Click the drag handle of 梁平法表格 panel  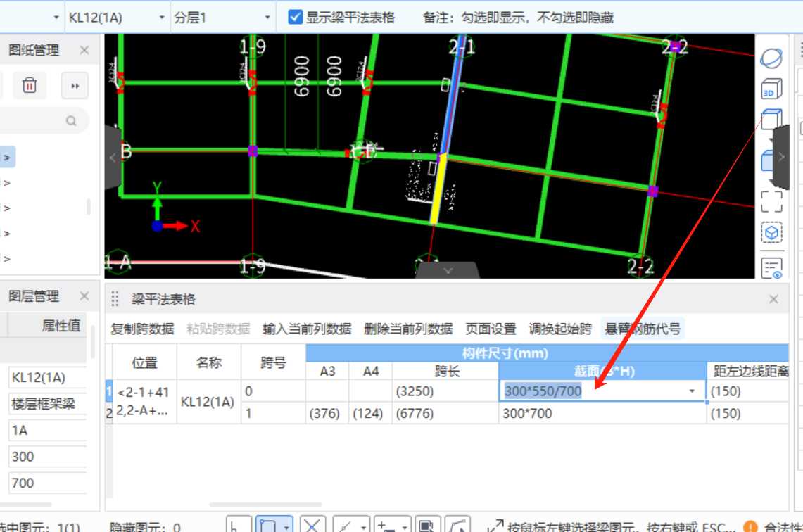click(x=115, y=299)
